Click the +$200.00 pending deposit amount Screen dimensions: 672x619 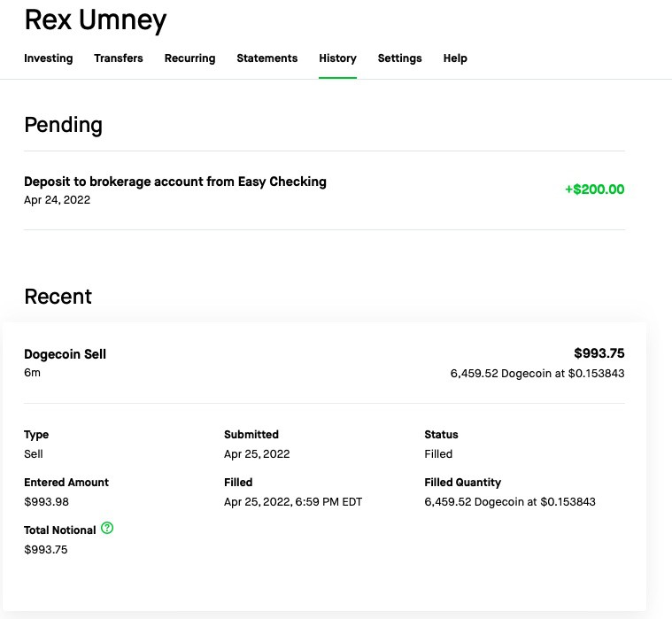(x=594, y=190)
